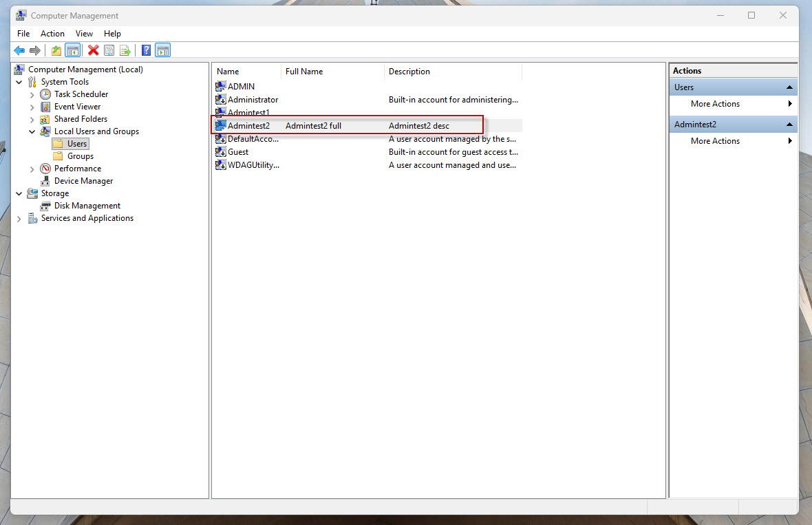The height and width of the screenshot is (525, 812).
Task: Click the ADMIN user account icon
Action: point(221,86)
